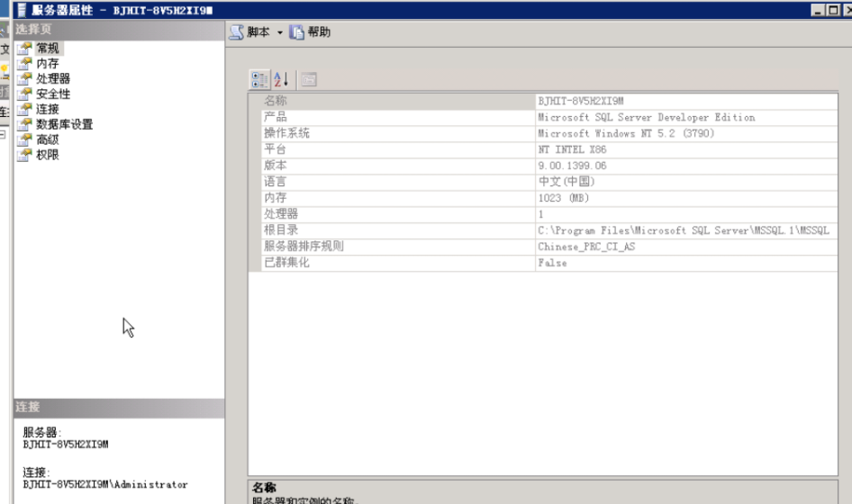Minimize the 服务器属性 window
The height and width of the screenshot is (504, 852).
point(818,10)
